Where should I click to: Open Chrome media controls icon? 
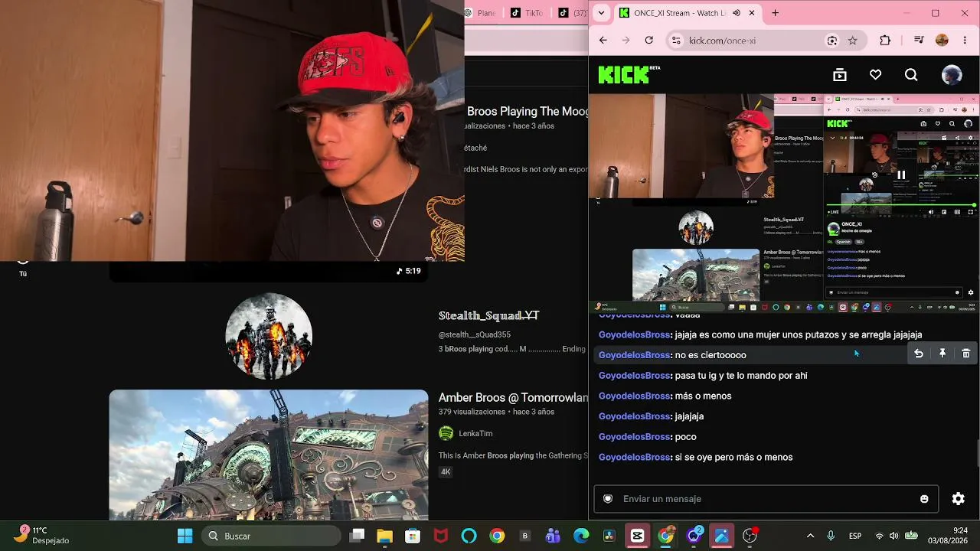(x=919, y=41)
